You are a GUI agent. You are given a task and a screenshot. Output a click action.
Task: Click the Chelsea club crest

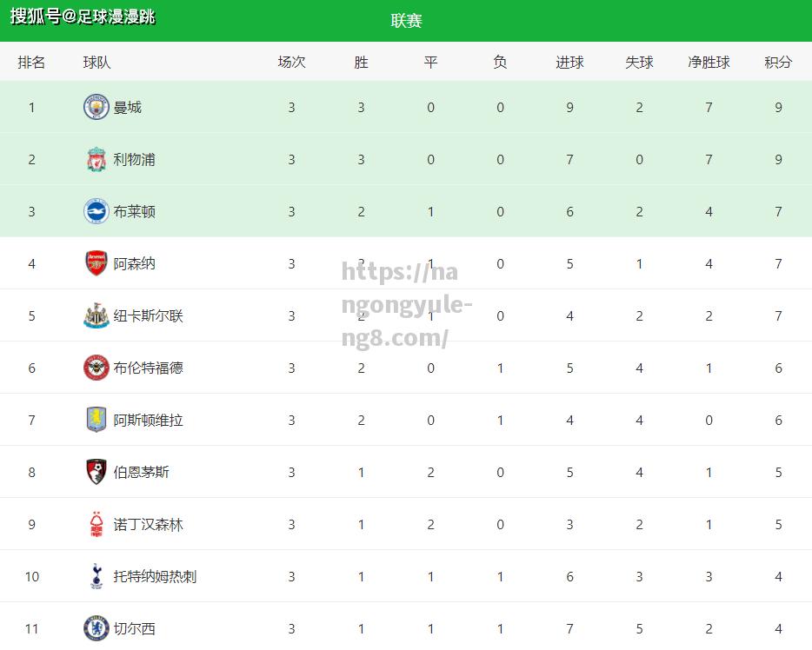[97, 628]
